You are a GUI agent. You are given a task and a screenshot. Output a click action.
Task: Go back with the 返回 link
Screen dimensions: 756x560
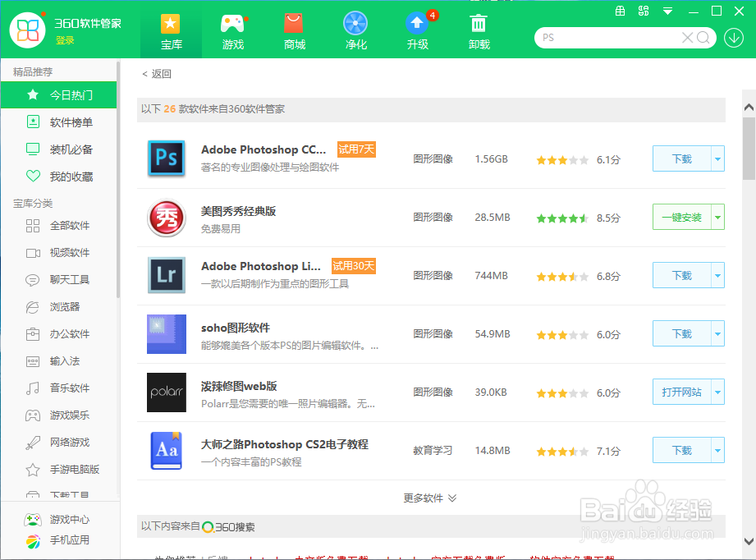coord(157,74)
